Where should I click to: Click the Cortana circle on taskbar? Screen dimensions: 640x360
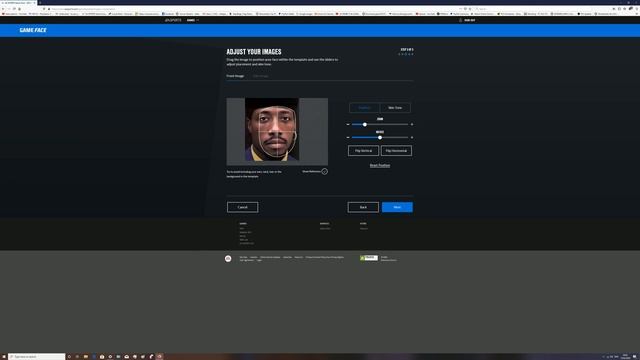coord(69,357)
